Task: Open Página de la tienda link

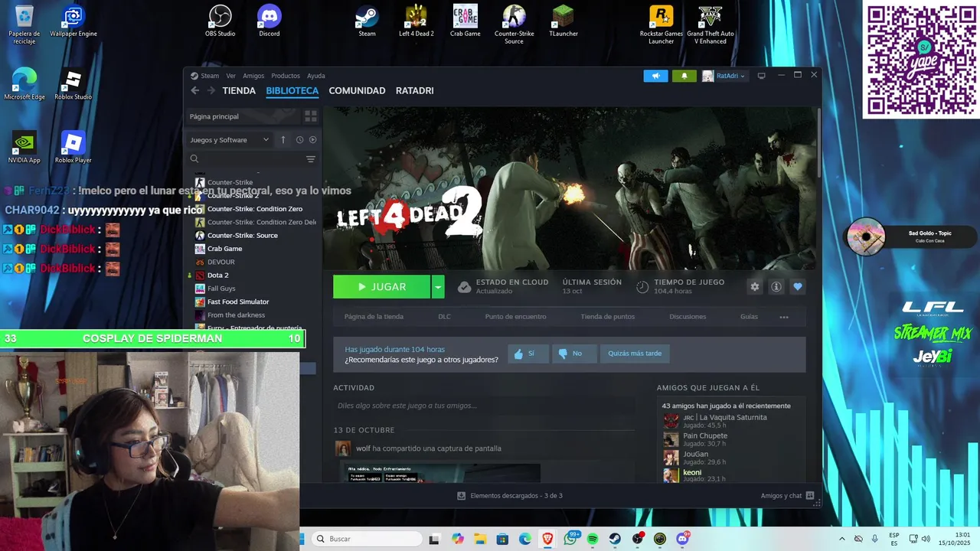Action: click(374, 317)
